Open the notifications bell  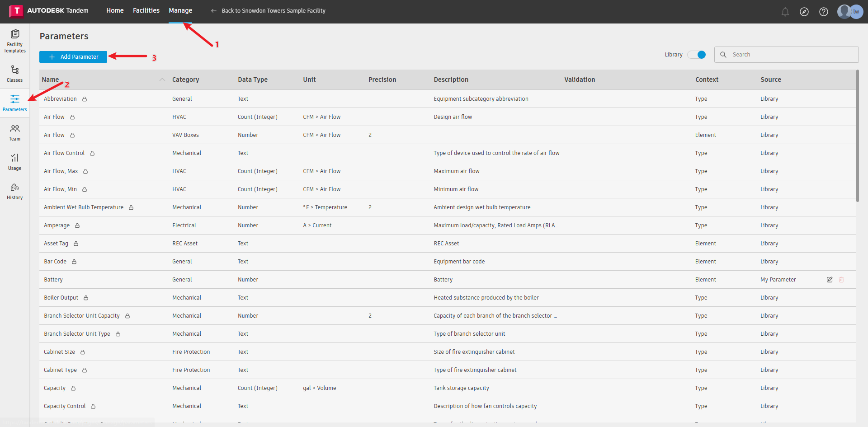pos(785,12)
